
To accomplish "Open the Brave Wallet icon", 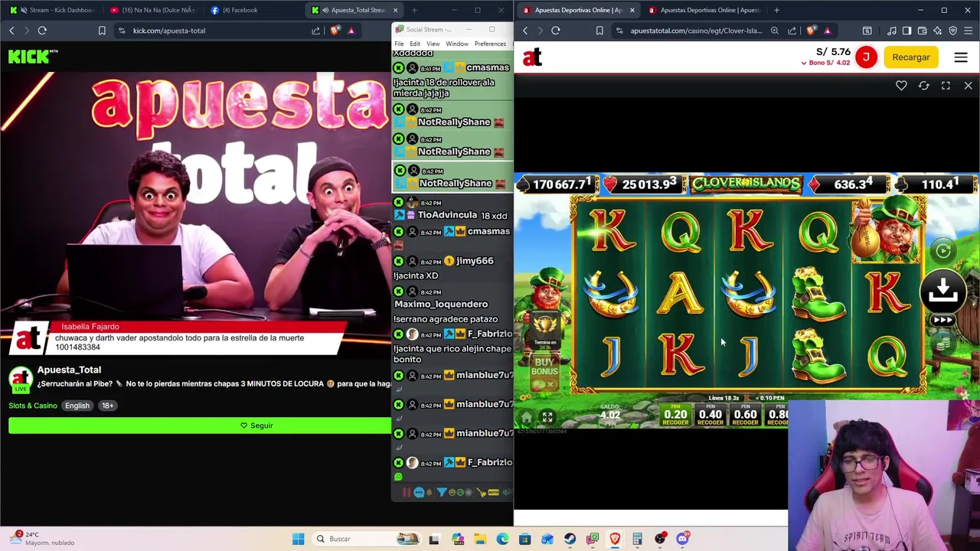I will (923, 31).
